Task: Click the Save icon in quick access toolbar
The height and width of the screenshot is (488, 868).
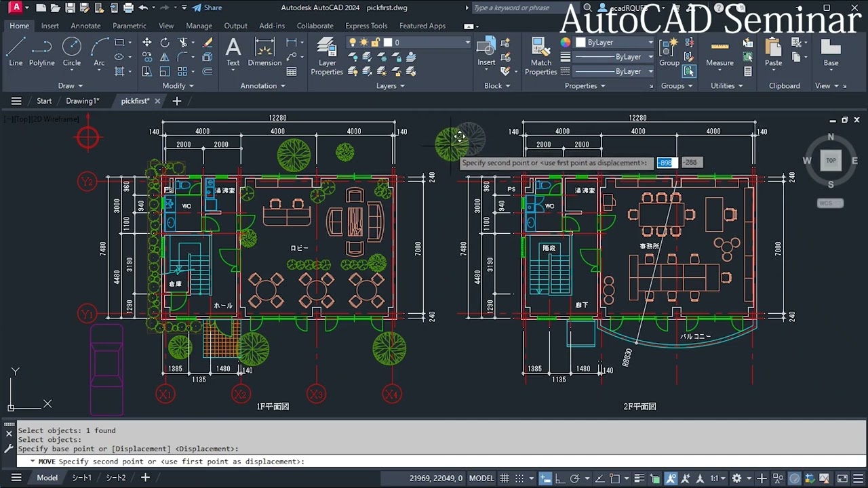Action: [69, 8]
